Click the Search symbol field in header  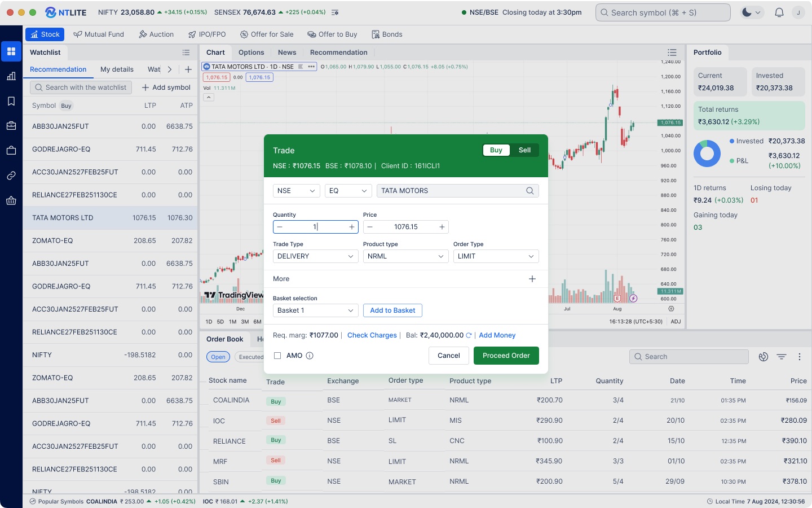click(x=663, y=12)
